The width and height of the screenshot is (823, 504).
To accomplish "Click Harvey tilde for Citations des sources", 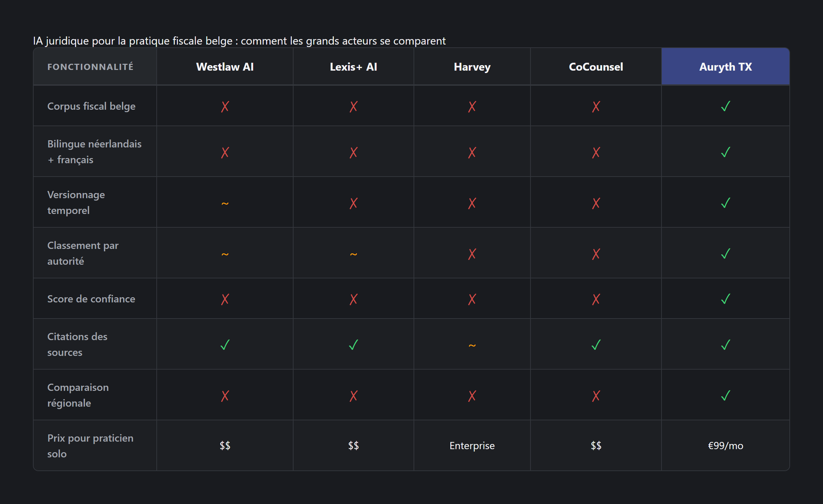I will tap(472, 346).
